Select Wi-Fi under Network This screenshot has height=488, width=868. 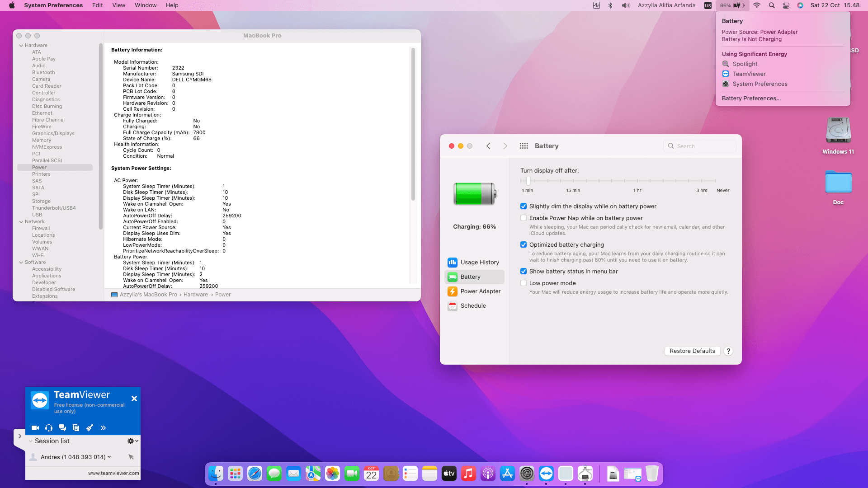tap(38, 255)
